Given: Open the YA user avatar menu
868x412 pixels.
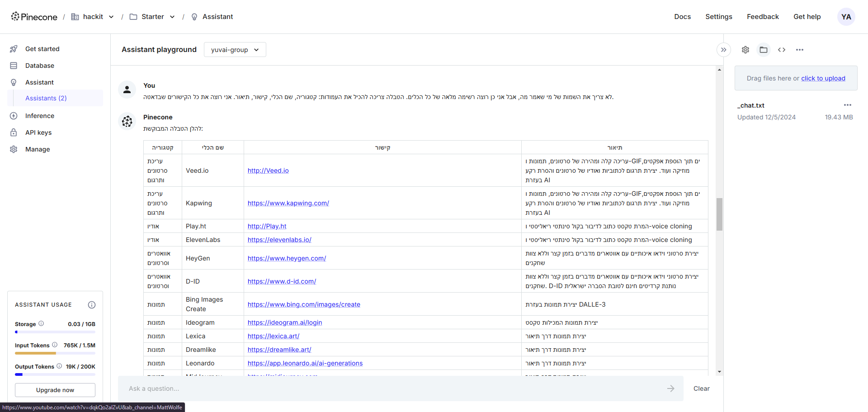Looking at the screenshot, I should coord(846,17).
